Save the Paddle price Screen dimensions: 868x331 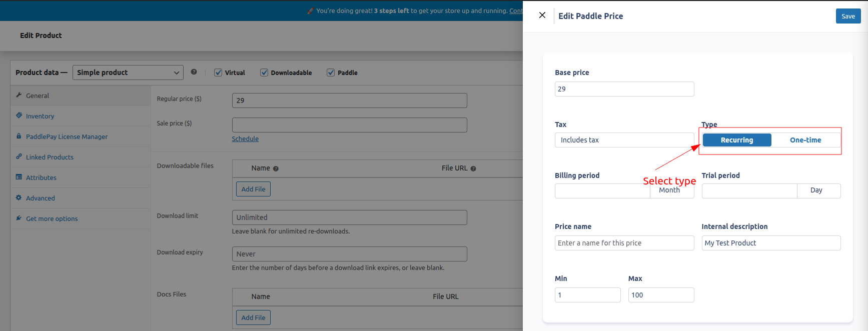[848, 16]
